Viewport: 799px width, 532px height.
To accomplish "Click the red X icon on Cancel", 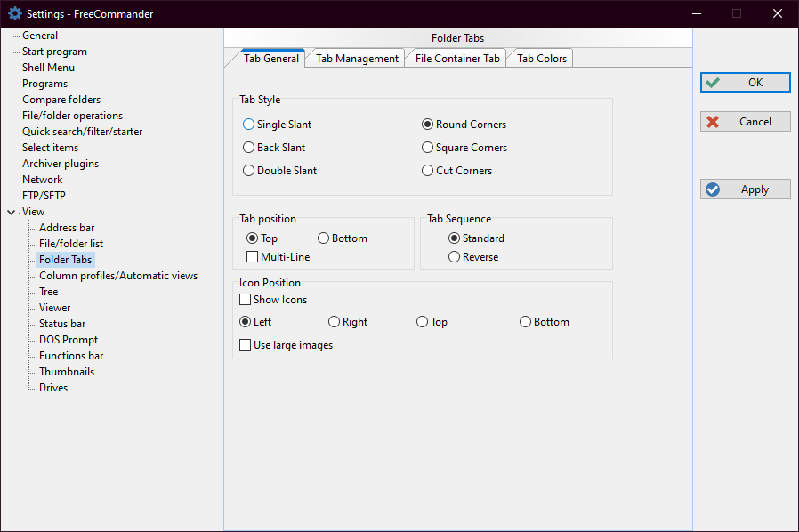I will (x=713, y=122).
